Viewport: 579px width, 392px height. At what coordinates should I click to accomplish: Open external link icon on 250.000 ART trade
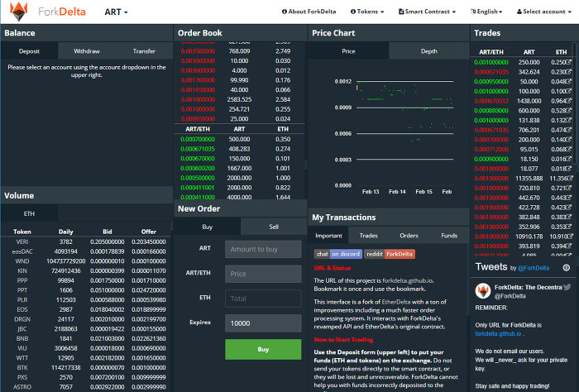point(569,62)
